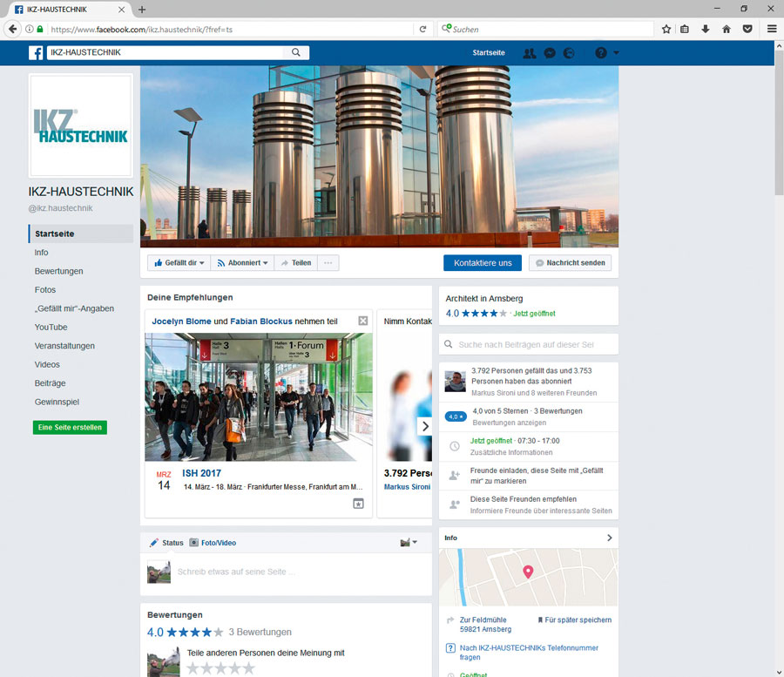This screenshot has width=784, height=677.
Task: Open Veranstaltungen in the left sidebar
Action: coord(64,346)
